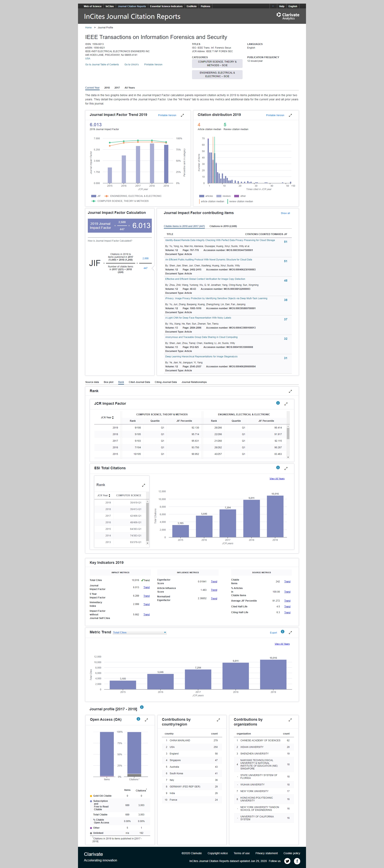The image size is (384, 868).
Task: Click Home breadcrumb link
Action: (x=88, y=28)
